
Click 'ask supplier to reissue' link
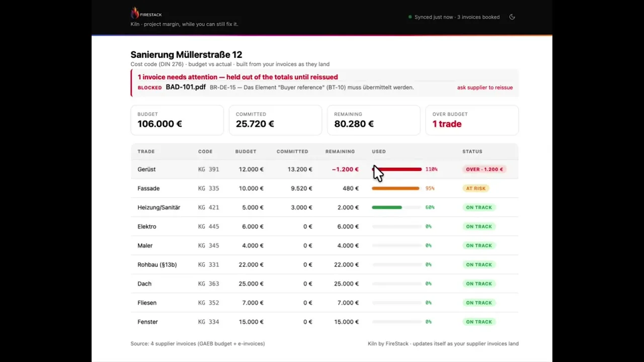pyautogui.click(x=485, y=87)
